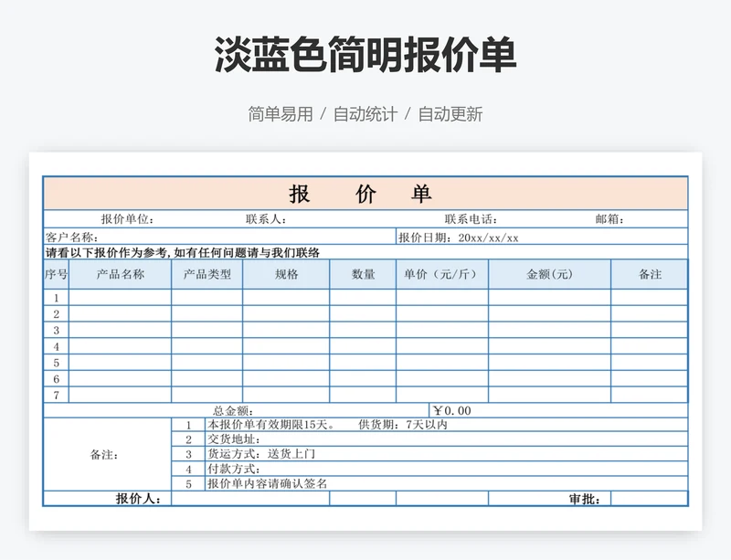731x560 pixels.
Task: Click the 金额(元) cell in row 5
Action: pyautogui.click(x=550, y=363)
